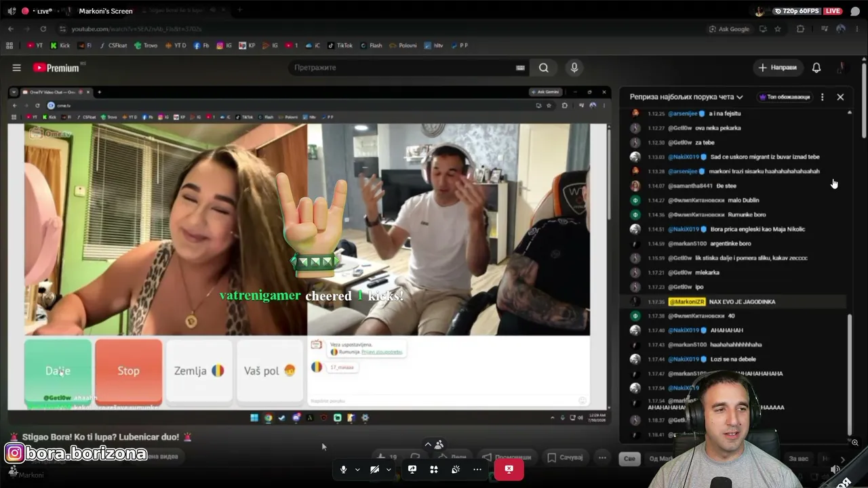The height and width of the screenshot is (488, 868).
Task: Open the Kick bookmark
Action: 60,45
